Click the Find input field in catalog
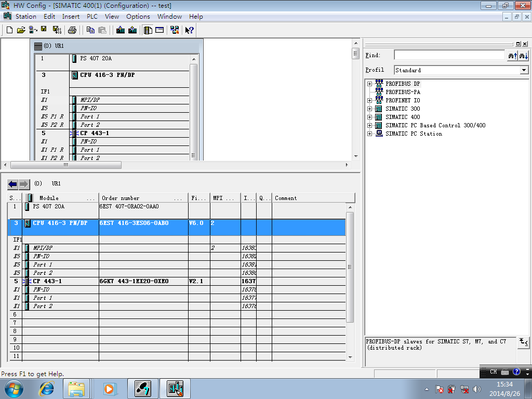Viewport: 532px width, 399px height. [x=449, y=55]
